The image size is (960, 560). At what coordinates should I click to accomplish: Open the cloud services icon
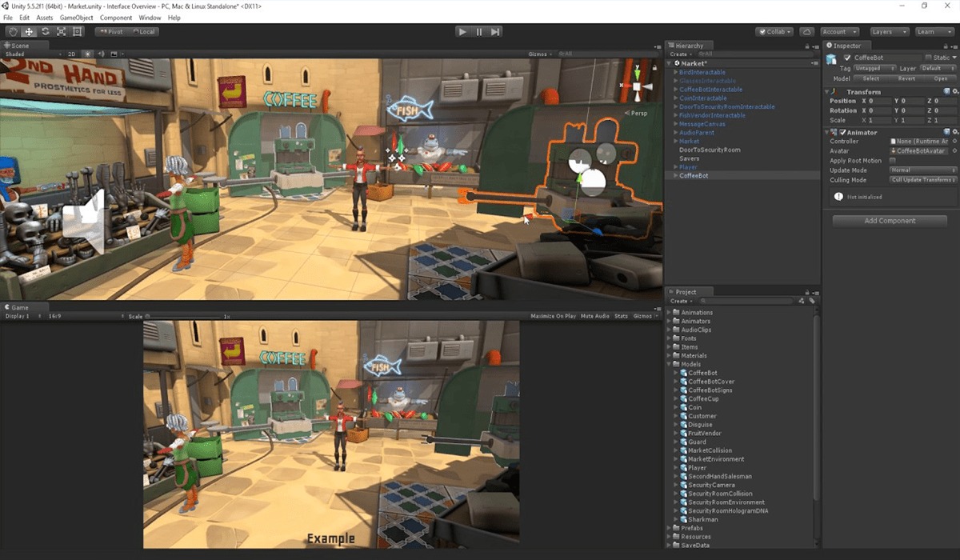[806, 32]
